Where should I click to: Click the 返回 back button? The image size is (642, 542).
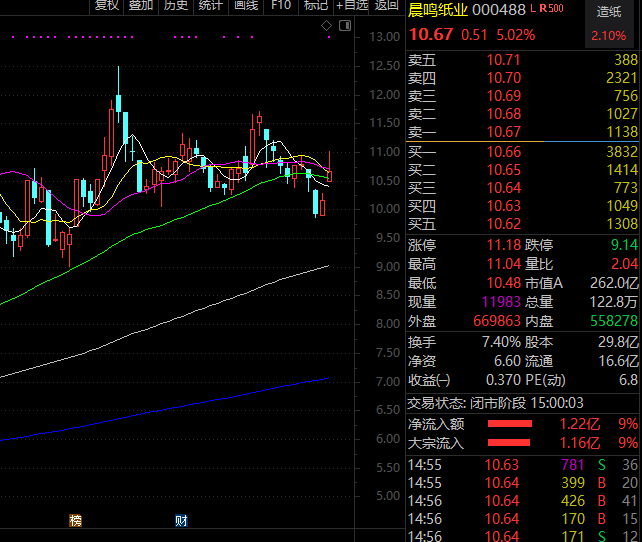[x=386, y=5]
